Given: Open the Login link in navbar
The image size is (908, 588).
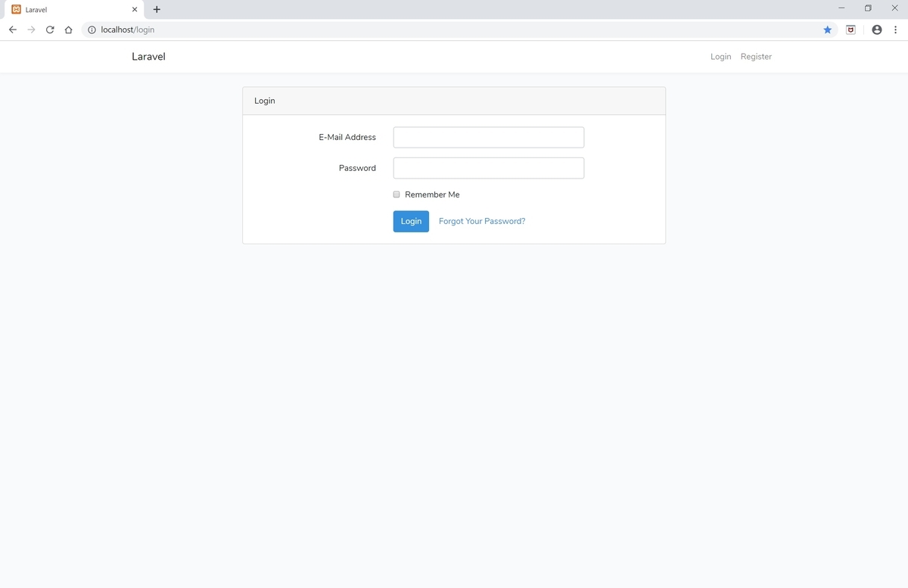Looking at the screenshot, I should pos(720,57).
